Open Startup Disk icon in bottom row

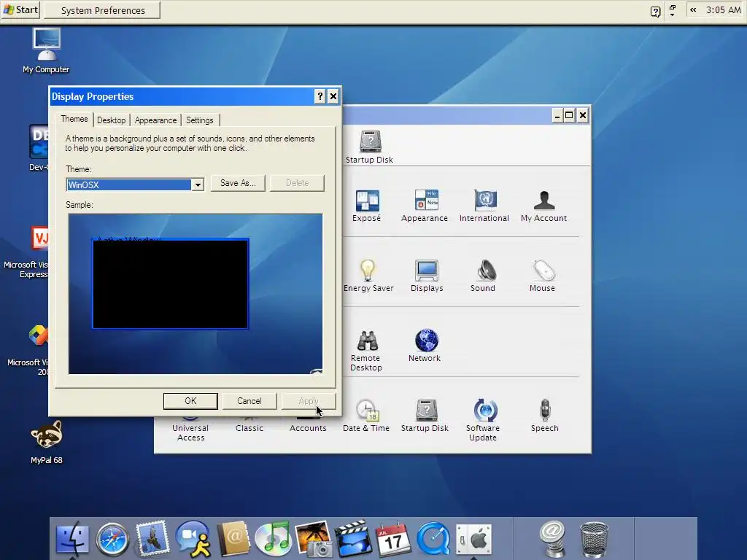pyautogui.click(x=426, y=411)
